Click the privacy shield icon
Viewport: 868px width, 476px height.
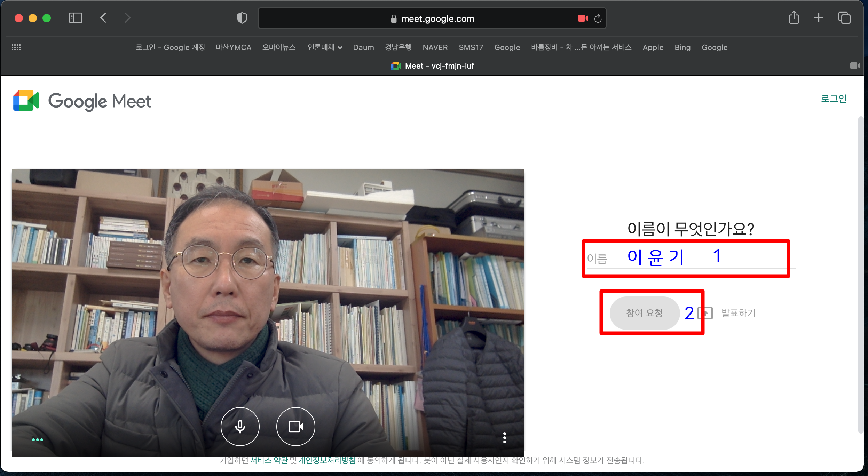tap(242, 18)
